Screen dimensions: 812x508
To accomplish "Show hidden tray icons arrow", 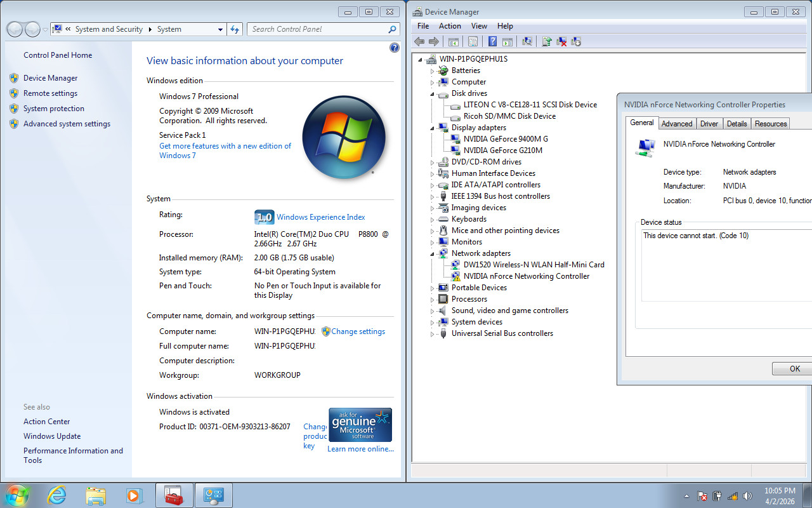I will (687, 496).
